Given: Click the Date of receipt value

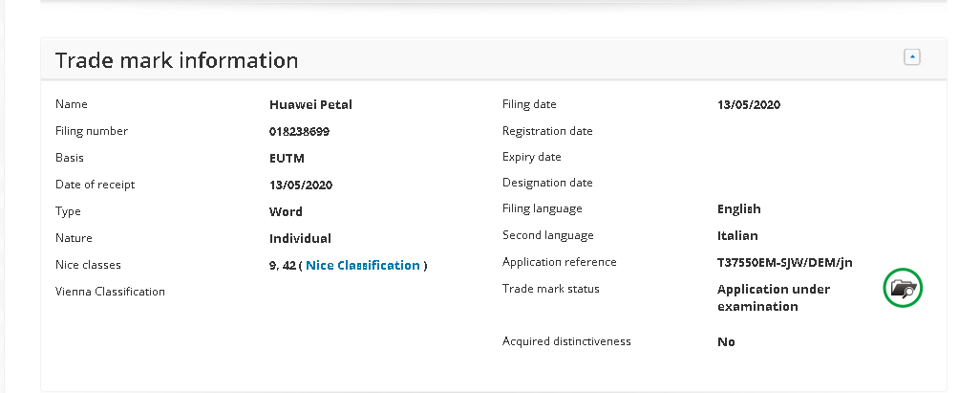Looking at the screenshot, I should (x=301, y=185).
